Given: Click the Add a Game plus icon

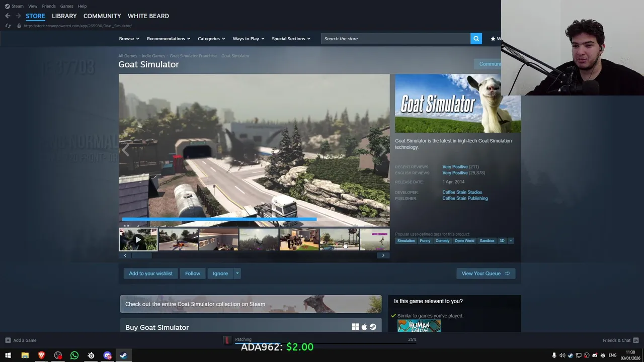Looking at the screenshot, I should [8, 340].
